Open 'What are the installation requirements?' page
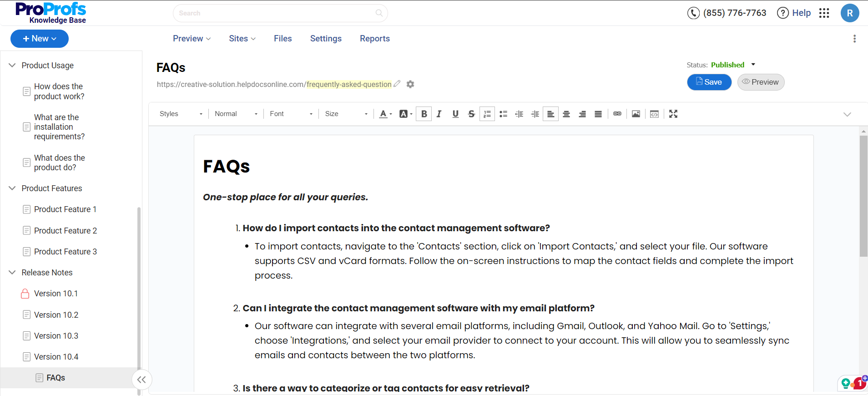868x396 pixels. pyautogui.click(x=59, y=127)
